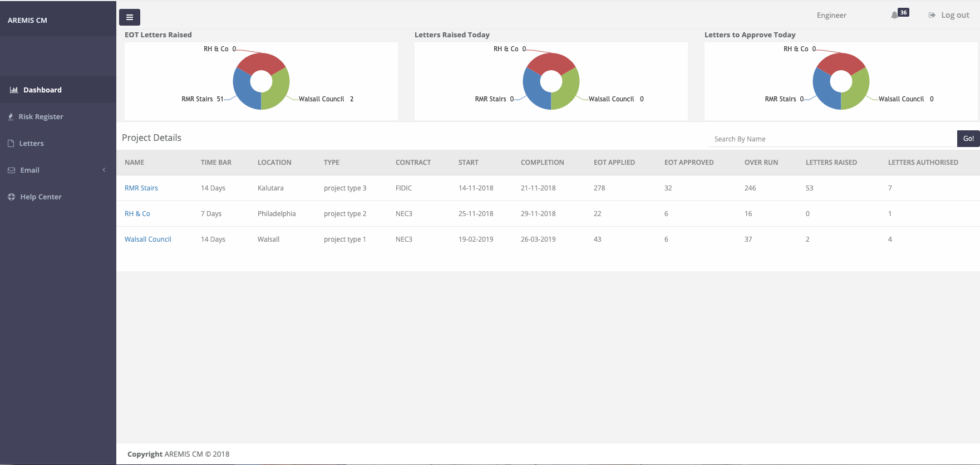Viewport: 980px width, 465px height.
Task: Open the RH & Co project link
Action: 137,214
